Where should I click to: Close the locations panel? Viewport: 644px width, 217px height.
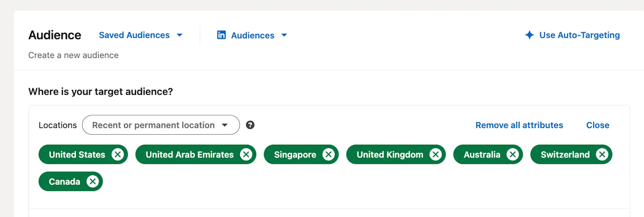tap(597, 125)
